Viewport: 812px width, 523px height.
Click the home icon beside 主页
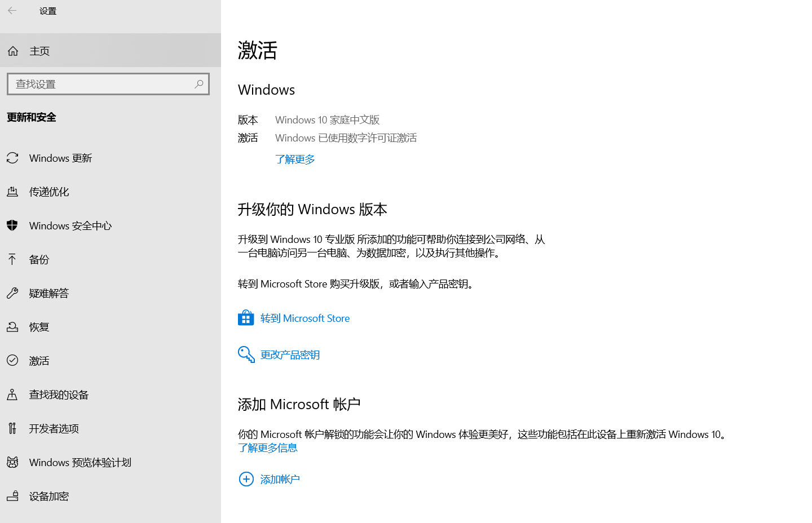[x=13, y=51]
